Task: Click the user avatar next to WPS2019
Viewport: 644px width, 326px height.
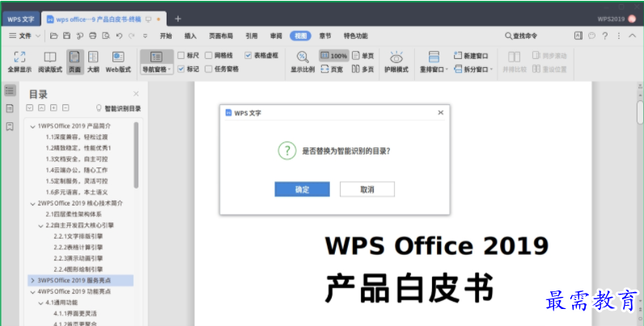Action: click(632, 19)
